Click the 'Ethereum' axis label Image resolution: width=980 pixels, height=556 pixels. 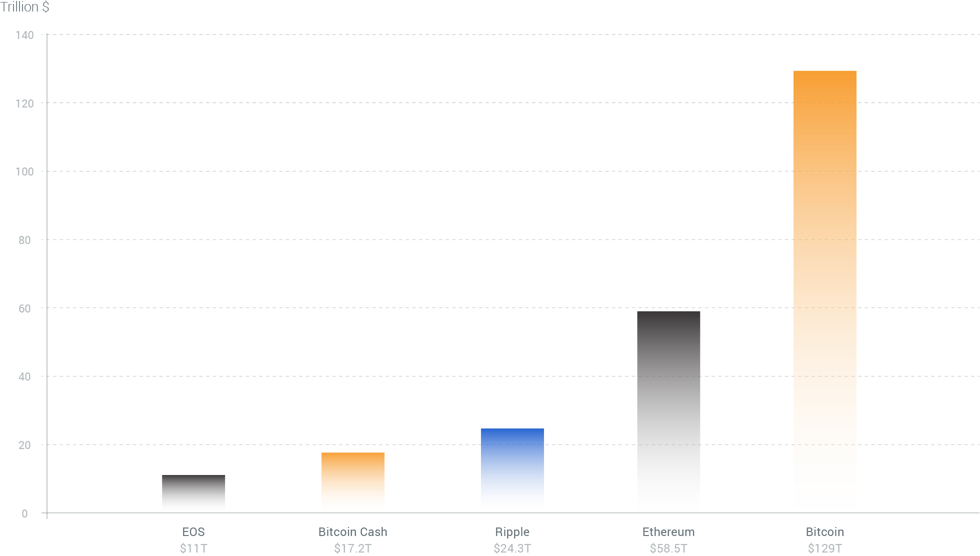pyautogui.click(x=668, y=532)
